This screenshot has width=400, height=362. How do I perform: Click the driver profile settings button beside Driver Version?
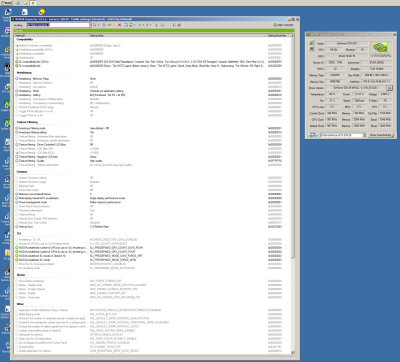click(x=389, y=88)
